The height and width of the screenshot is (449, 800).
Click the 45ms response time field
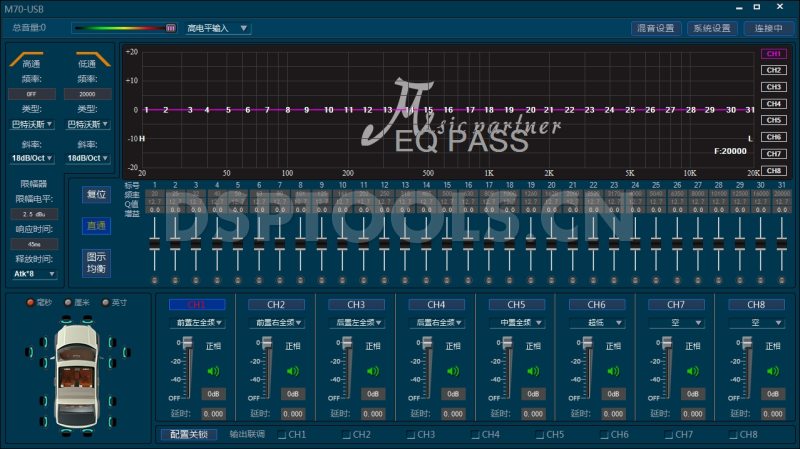(34, 244)
